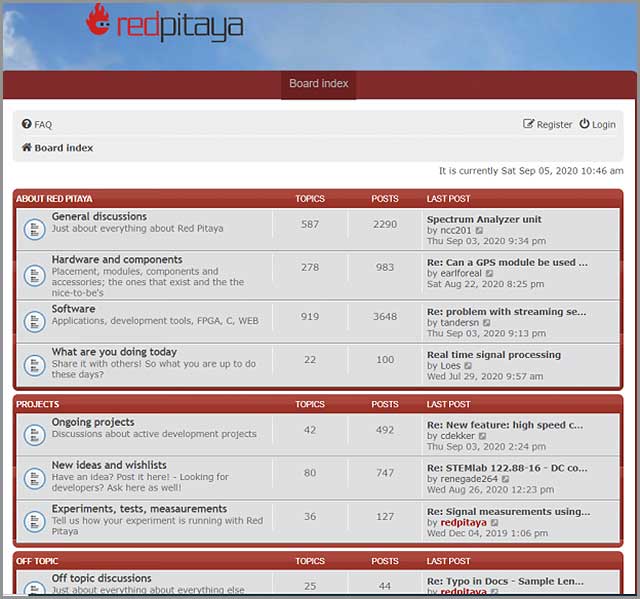The height and width of the screenshot is (599, 640).
Task: Click the post count 492
Action: tap(385, 430)
